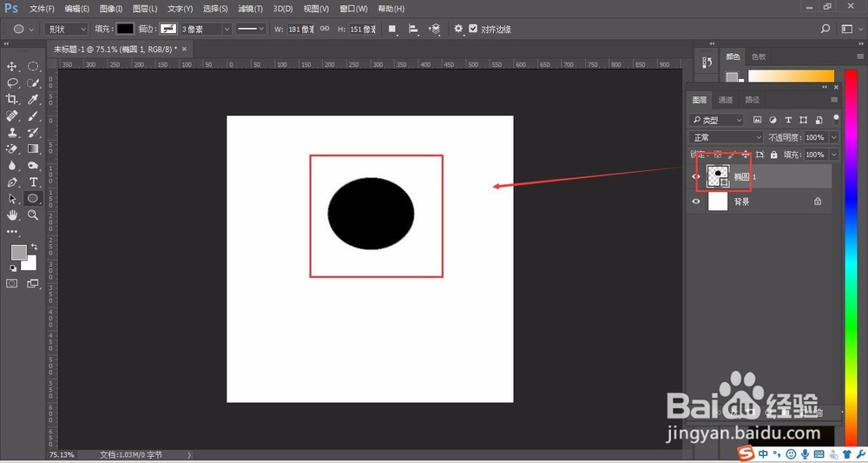Open the File menu
The width and height of the screenshot is (868, 463).
(42, 9)
